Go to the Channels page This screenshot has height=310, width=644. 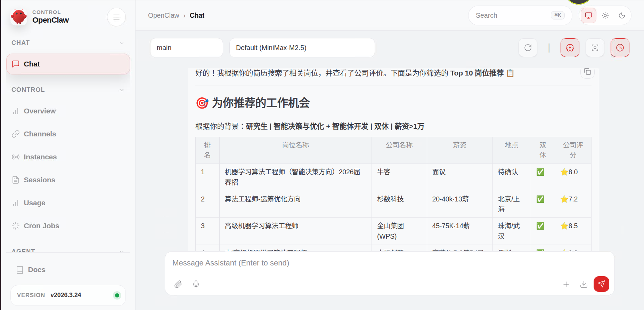(68, 134)
